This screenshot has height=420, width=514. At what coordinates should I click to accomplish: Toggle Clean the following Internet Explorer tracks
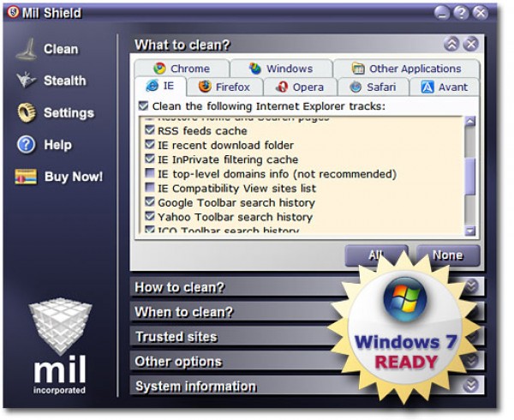coord(143,105)
